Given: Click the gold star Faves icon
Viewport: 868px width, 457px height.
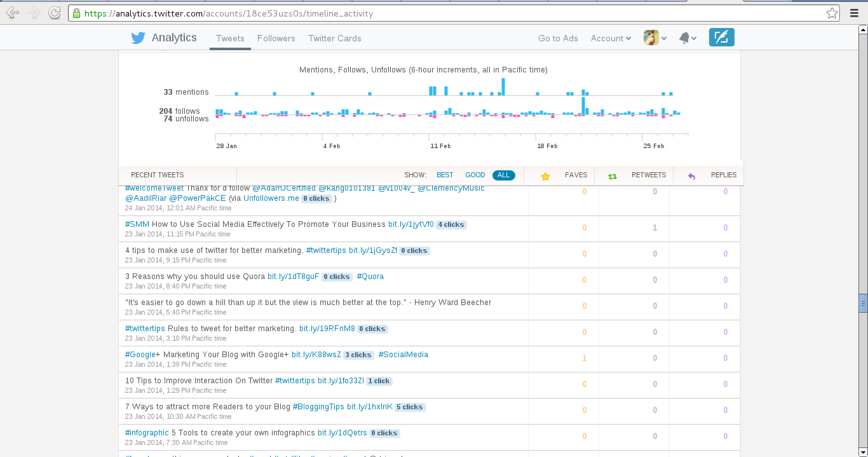Looking at the screenshot, I should [545, 176].
